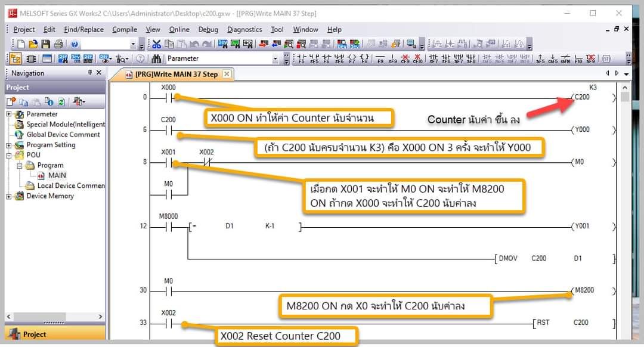Click the New Data icon in Project panel

click(x=11, y=101)
